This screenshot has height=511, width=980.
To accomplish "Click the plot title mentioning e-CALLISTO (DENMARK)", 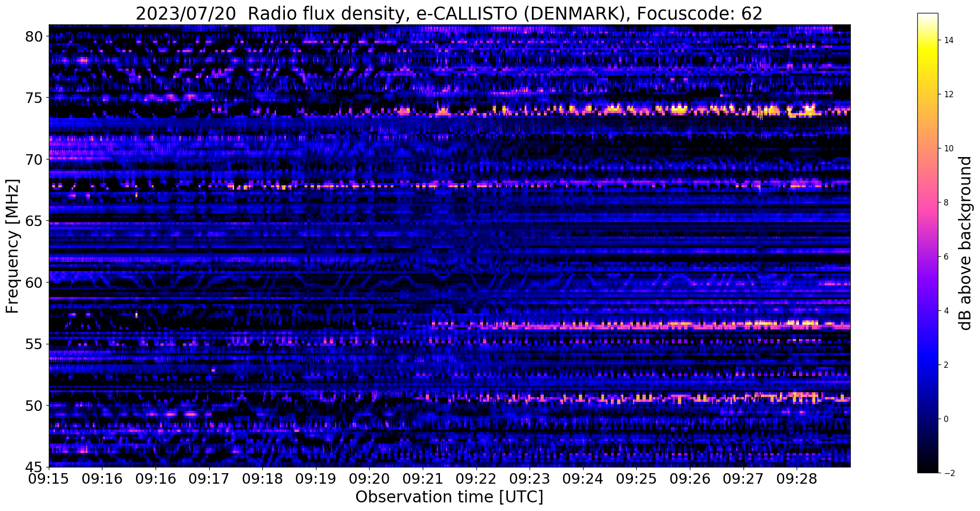I will pos(449,13).
